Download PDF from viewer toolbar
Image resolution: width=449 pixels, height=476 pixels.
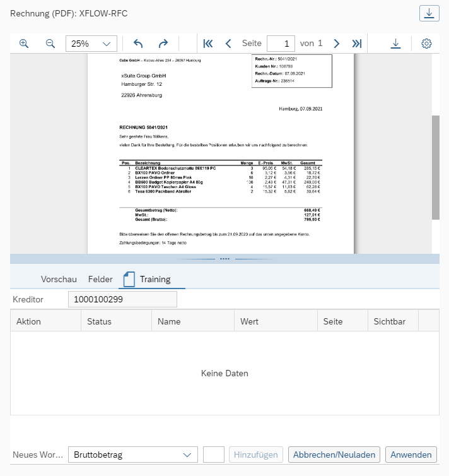395,44
